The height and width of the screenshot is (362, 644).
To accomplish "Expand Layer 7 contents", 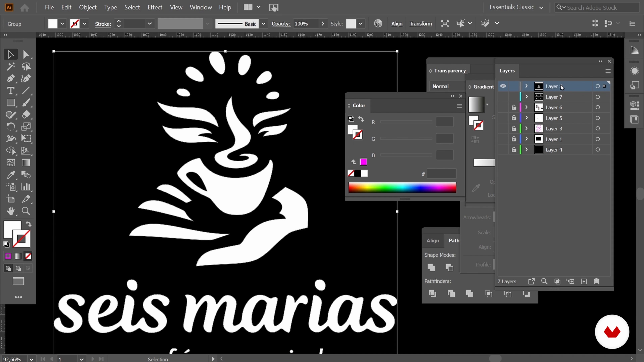I will tap(526, 97).
